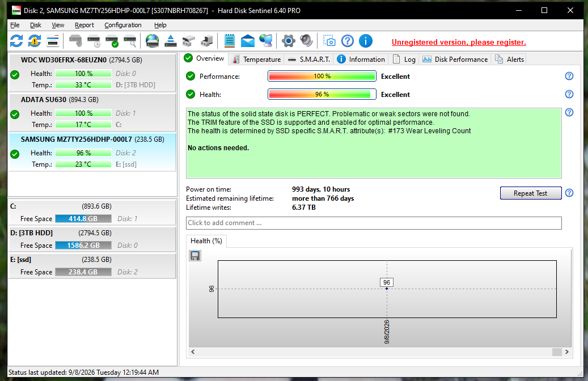This screenshot has height=381, width=588.
Task: Click the Health 96 % gradient bar
Action: (x=322, y=94)
